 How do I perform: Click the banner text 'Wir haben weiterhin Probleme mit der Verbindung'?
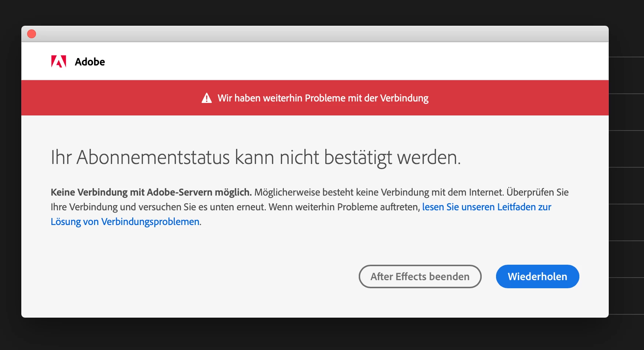click(323, 98)
